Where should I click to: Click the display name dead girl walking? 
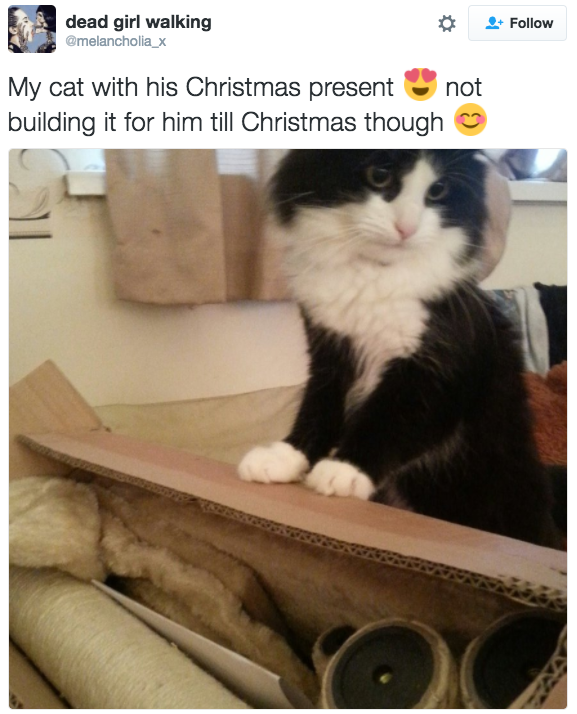[138, 21]
